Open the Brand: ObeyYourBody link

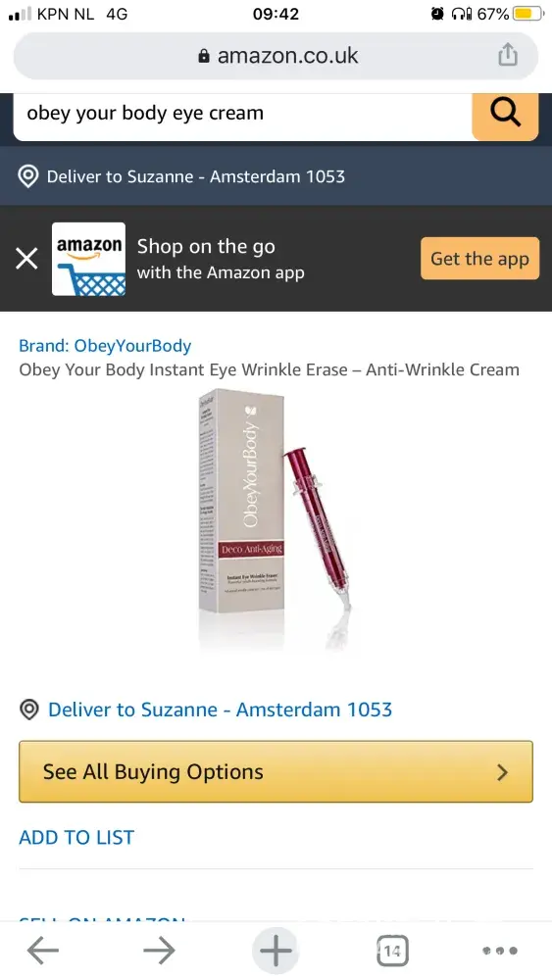coord(105,346)
